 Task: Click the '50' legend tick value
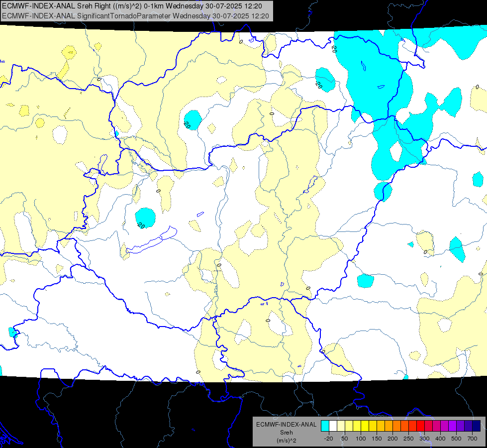tap(345, 439)
